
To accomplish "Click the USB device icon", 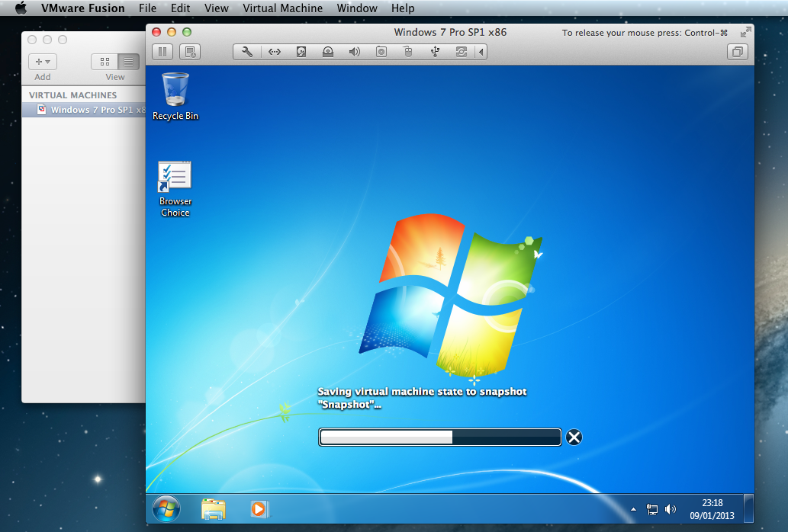I will (435, 52).
